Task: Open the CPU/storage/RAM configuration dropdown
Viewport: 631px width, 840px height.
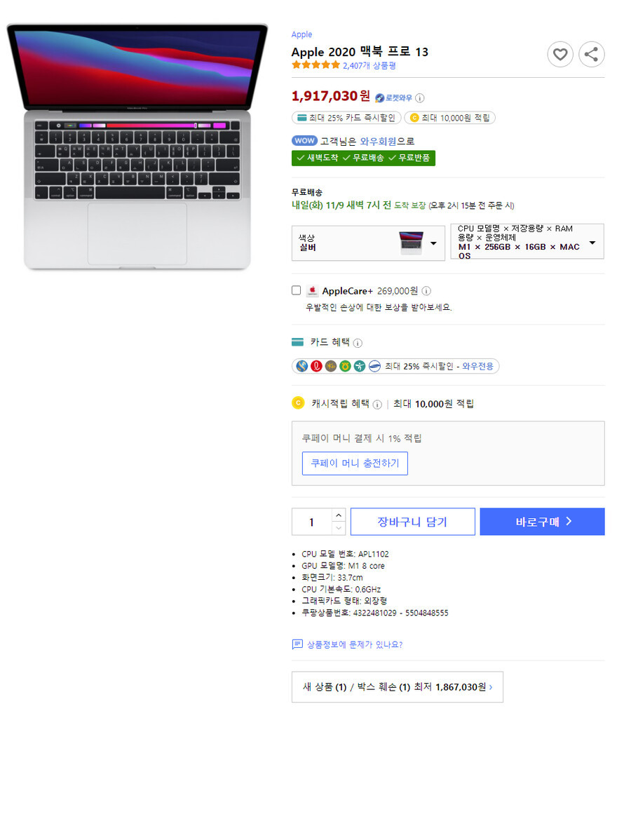Action: (527, 241)
